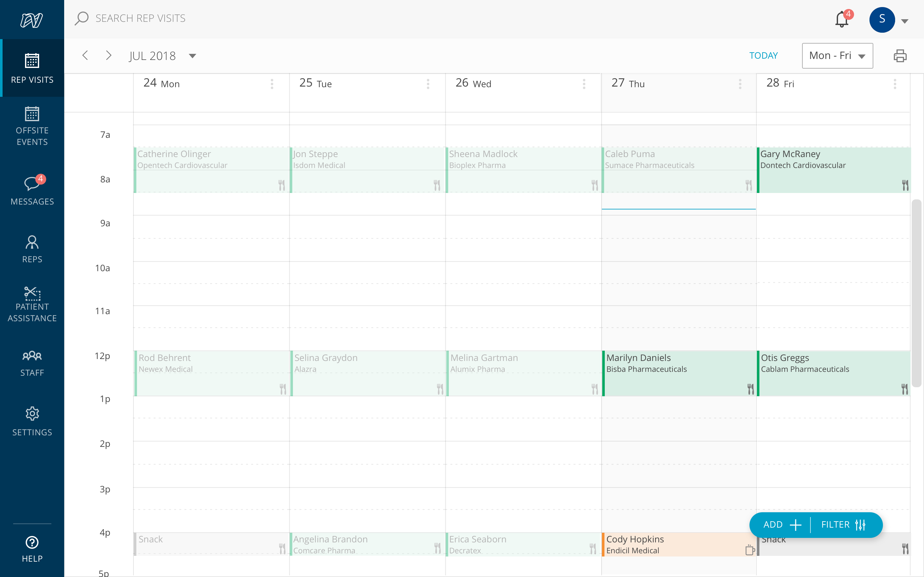The height and width of the screenshot is (577, 924).
Task: Open the notifications bell
Action: [842, 19]
